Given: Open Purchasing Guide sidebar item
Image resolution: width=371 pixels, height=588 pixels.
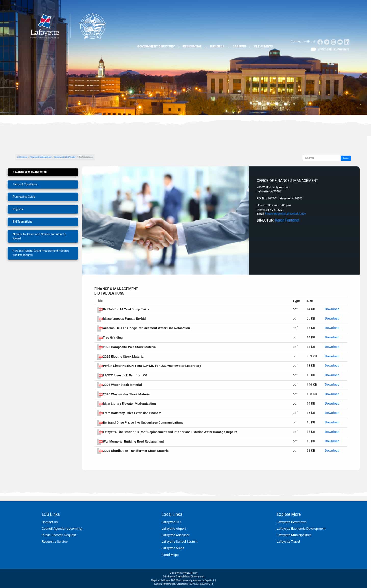Looking at the screenshot, I should [43, 197].
